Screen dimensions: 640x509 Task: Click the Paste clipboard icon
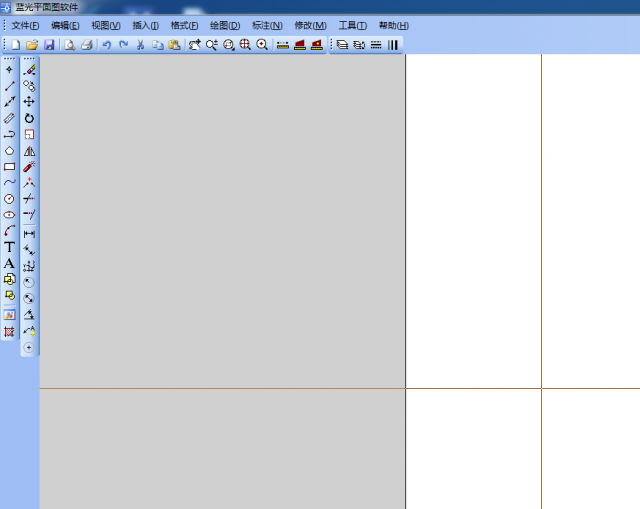tap(174, 45)
